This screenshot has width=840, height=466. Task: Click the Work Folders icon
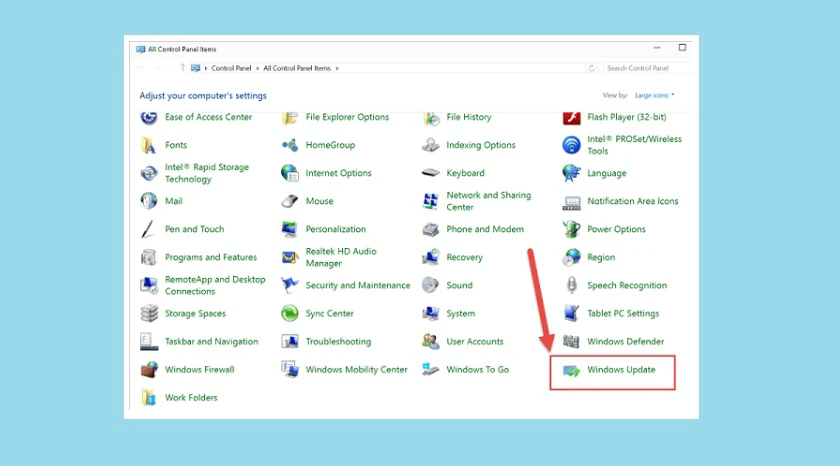point(148,397)
